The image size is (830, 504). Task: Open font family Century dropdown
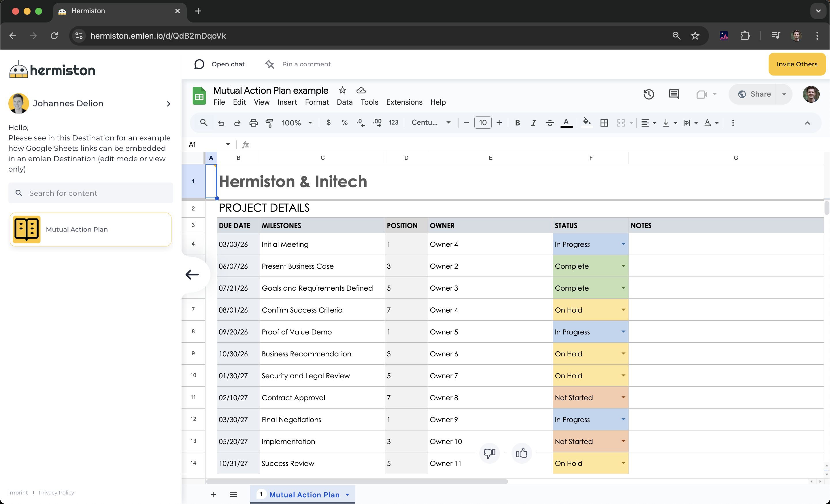click(431, 123)
